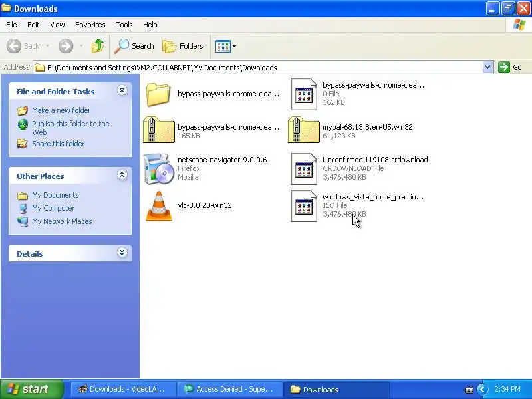This screenshot has width=532, height=399.
Task: Expand the Details panel
Action: pyautogui.click(x=122, y=253)
